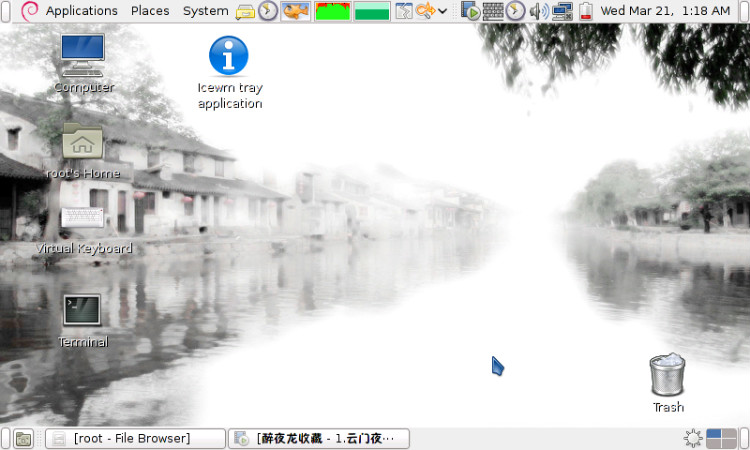Select the Terminal desktop icon

pyautogui.click(x=82, y=321)
